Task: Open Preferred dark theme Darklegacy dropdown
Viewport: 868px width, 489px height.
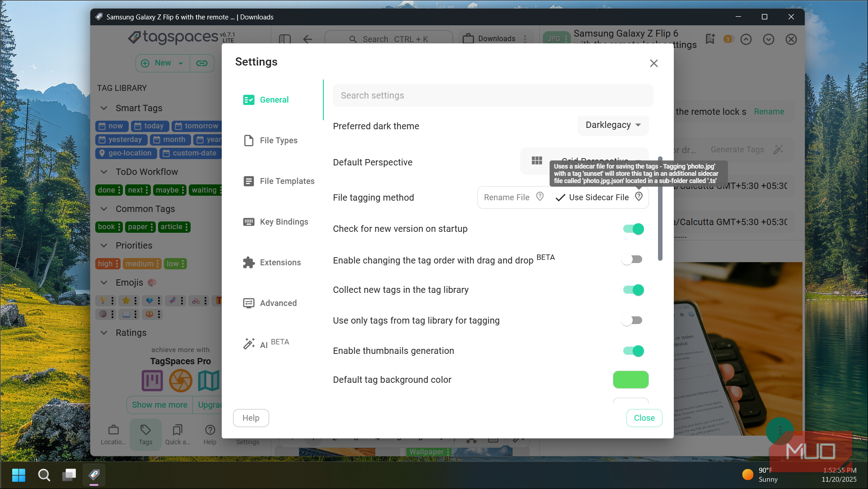Action: 613,125
